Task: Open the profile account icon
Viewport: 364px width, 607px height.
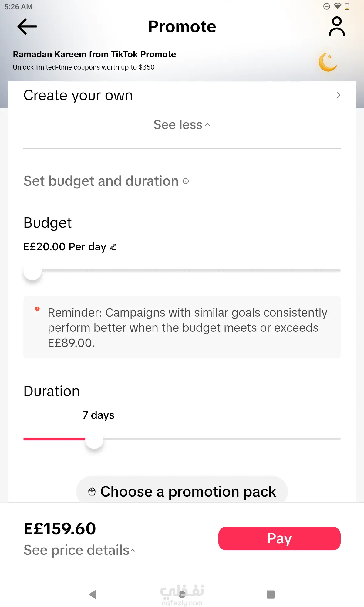Action: click(x=337, y=27)
